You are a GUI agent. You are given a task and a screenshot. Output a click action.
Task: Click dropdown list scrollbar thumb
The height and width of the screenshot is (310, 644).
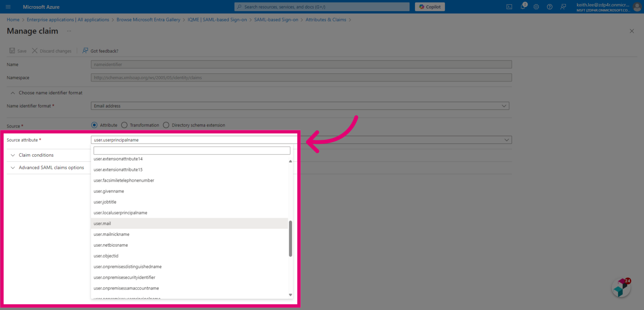pos(290,239)
